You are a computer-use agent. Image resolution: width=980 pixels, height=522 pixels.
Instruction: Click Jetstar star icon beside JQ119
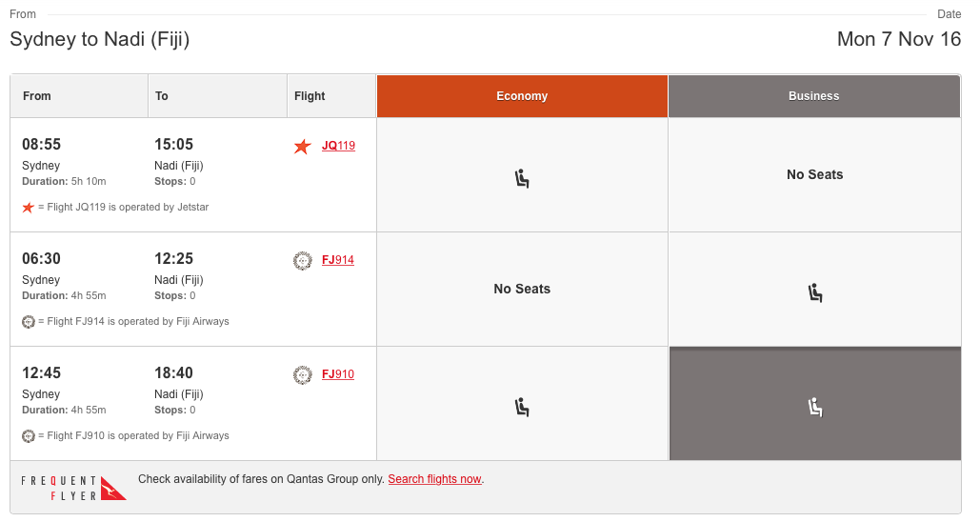303,147
